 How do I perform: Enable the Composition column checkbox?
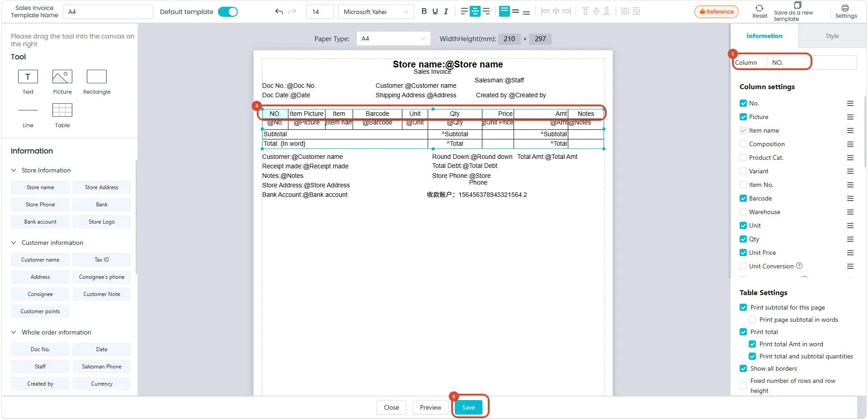pos(743,144)
